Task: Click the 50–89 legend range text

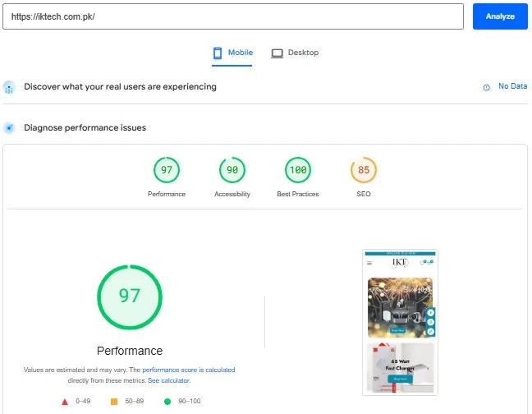Action: click(135, 401)
